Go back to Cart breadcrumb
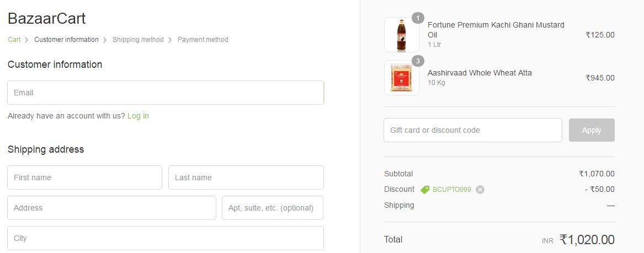Screen dimensions: 644x253 click(x=14, y=40)
